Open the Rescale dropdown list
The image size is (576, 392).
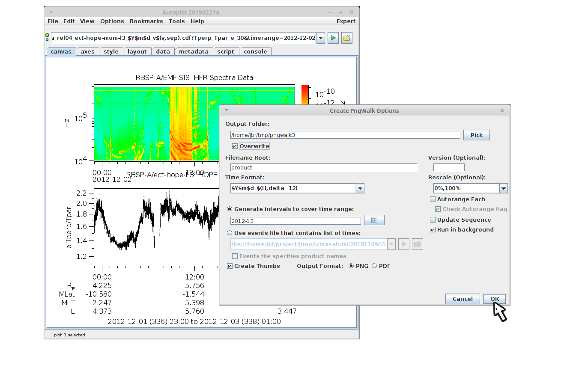[x=503, y=188]
